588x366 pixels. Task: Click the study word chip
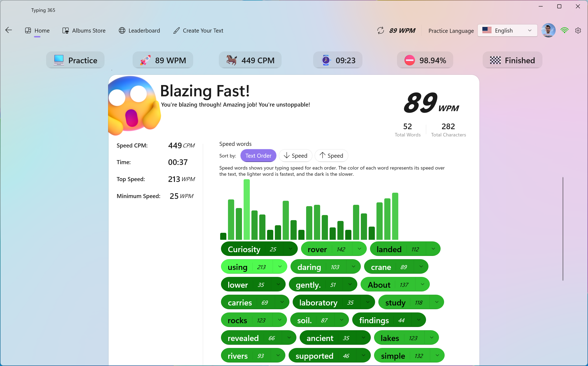(x=411, y=302)
